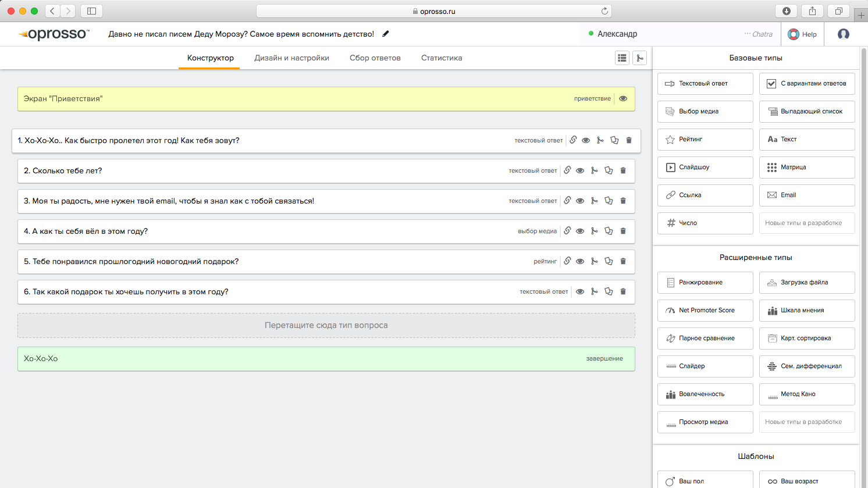Edit survey title with pencil icon
The width and height of the screenshot is (868, 488).
386,34
